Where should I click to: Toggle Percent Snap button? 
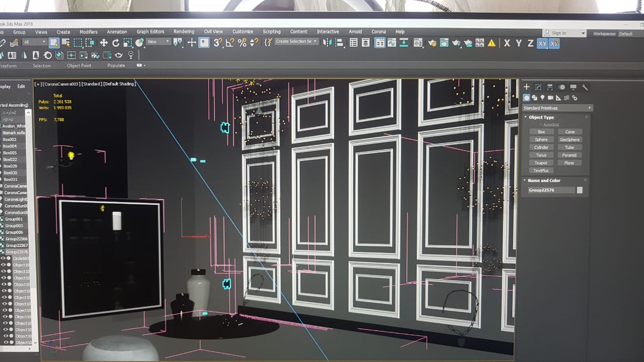click(242, 43)
